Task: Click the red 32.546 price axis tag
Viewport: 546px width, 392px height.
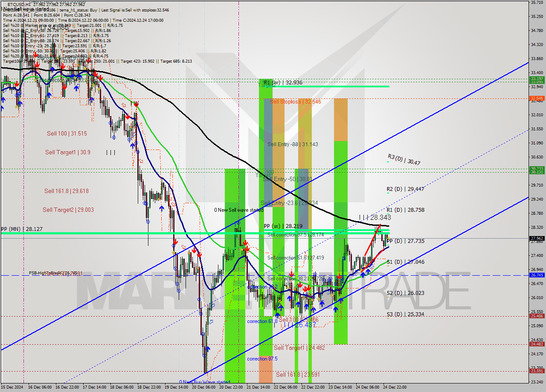Action: 537,98
